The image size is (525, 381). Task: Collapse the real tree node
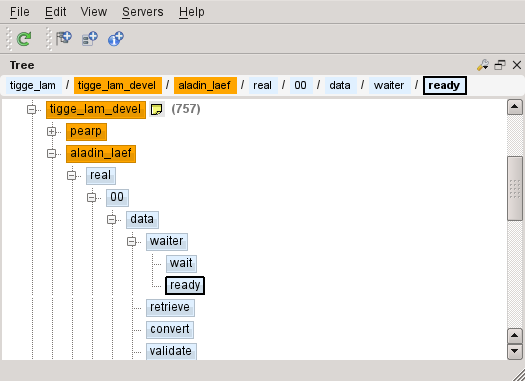click(71, 175)
